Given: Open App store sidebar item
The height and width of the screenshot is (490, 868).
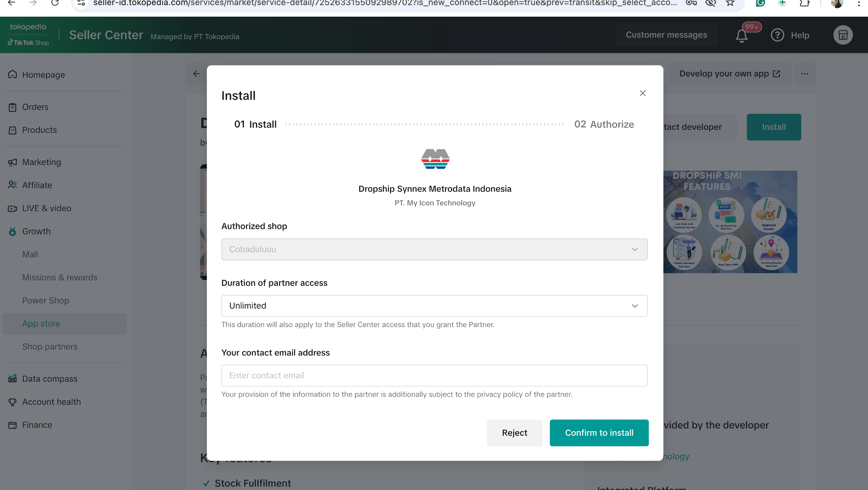Looking at the screenshot, I should coord(41,324).
